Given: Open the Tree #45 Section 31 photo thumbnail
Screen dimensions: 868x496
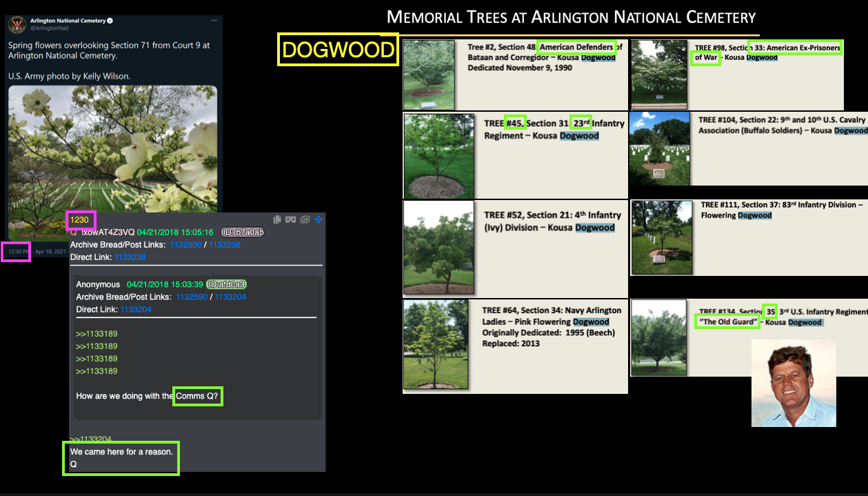Looking at the screenshot, I should [x=438, y=156].
